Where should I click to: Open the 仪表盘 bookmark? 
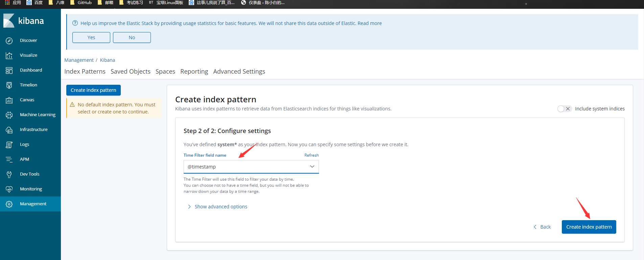tap(263, 3)
